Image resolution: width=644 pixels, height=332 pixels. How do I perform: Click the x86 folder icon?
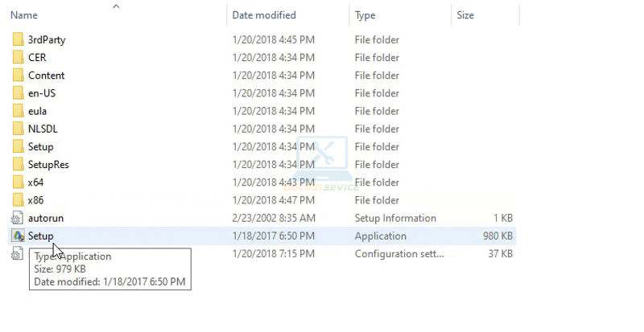[x=18, y=200]
